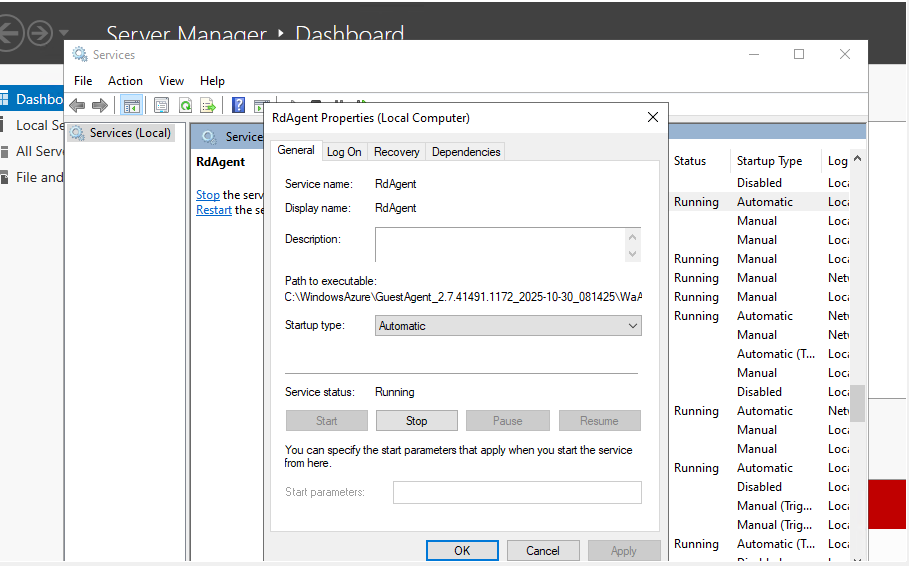909x566 pixels.
Task: Close the RdAgent Properties dialog
Action: [x=653, y=117]
